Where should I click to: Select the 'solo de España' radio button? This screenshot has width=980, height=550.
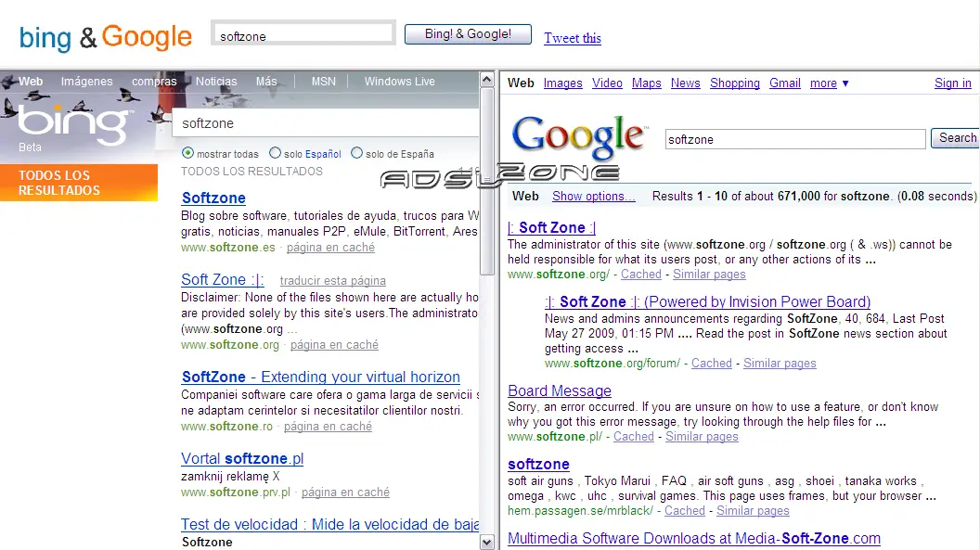357,153
